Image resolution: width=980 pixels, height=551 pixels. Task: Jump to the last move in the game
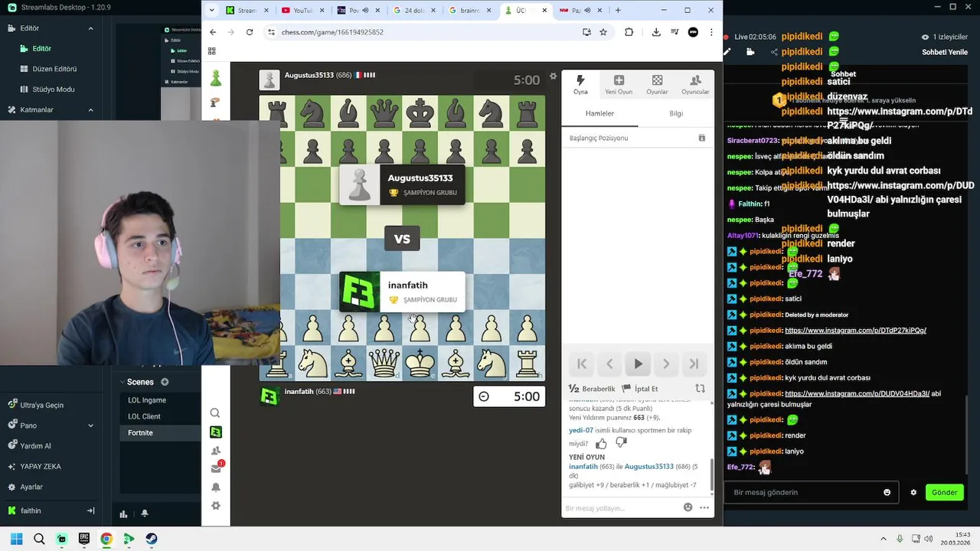tap(694, 364)
